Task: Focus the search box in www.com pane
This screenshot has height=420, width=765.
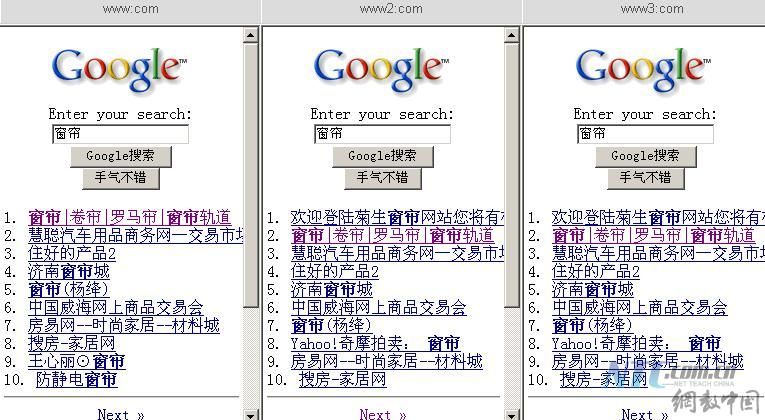Action: 120,134
